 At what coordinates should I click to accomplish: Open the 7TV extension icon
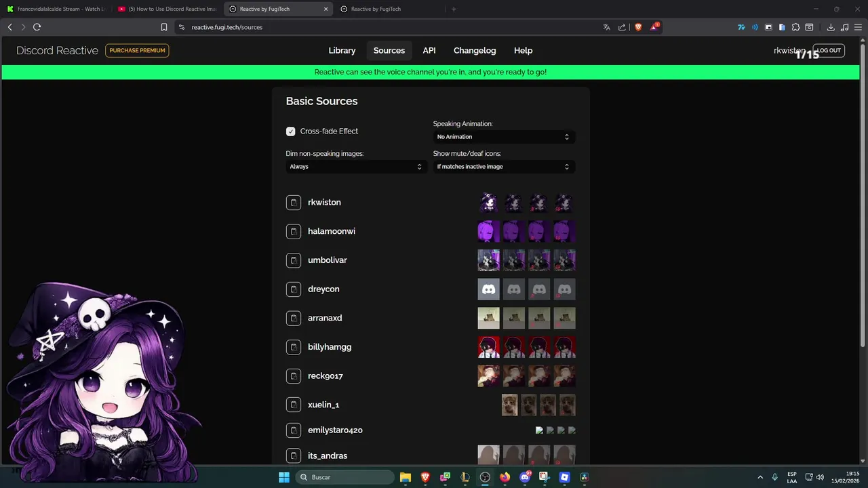tap(741, 27)
